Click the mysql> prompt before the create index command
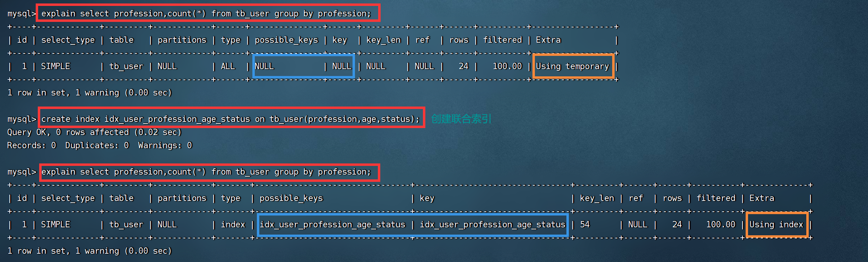 pyautogui.click(x=22, y=119)
